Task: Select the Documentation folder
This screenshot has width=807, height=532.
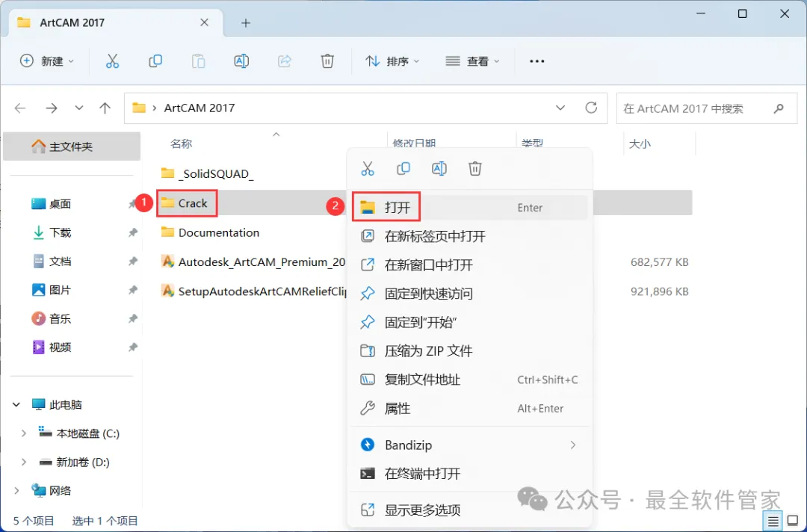Action: (x=210, y=232)
